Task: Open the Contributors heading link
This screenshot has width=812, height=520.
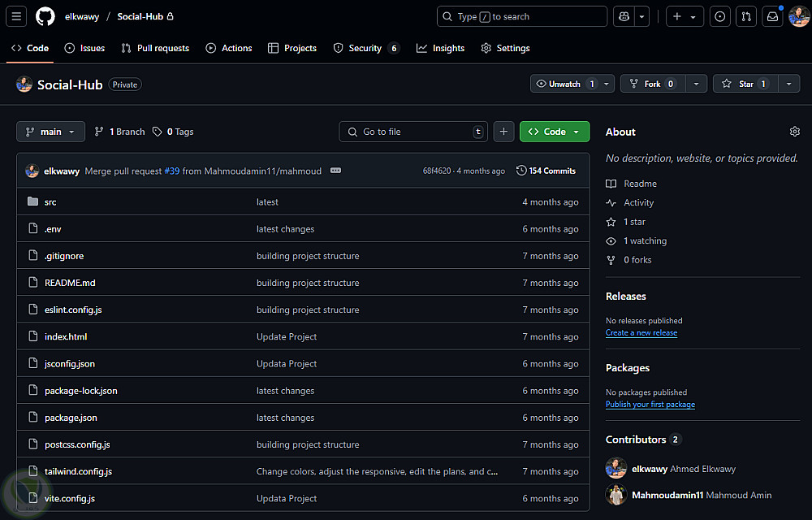Action: point(642,440)
